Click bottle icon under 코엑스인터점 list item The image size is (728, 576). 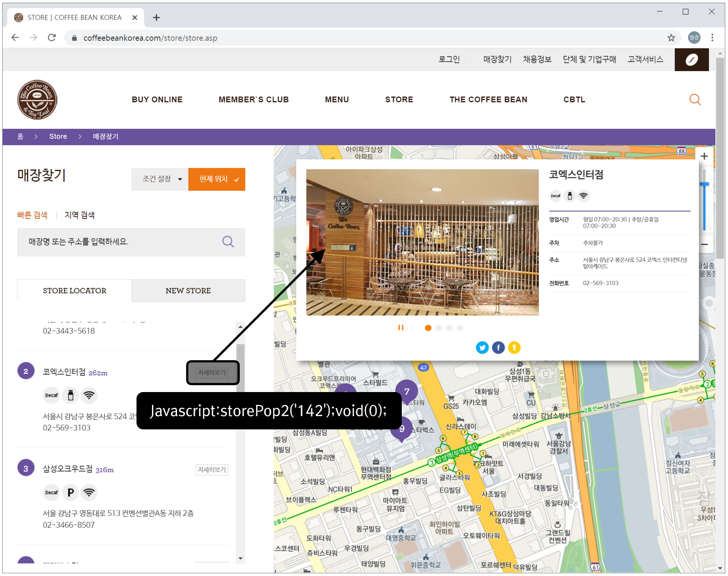[x=71, y=395]
